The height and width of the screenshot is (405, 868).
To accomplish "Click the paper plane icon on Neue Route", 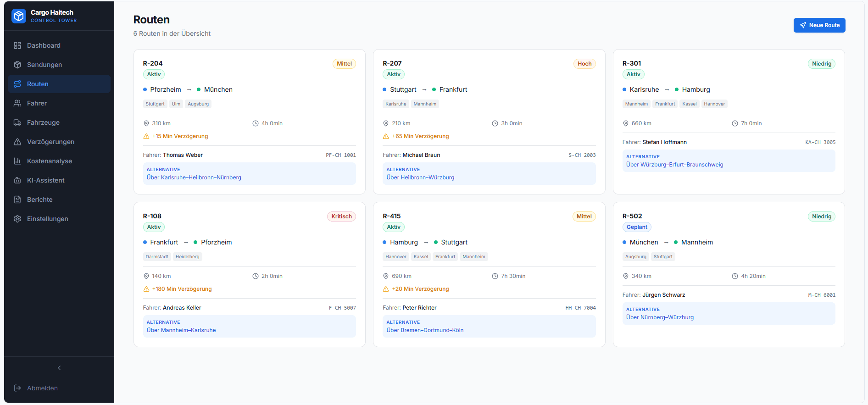I will pyautogui.click(x=803, y=25).
